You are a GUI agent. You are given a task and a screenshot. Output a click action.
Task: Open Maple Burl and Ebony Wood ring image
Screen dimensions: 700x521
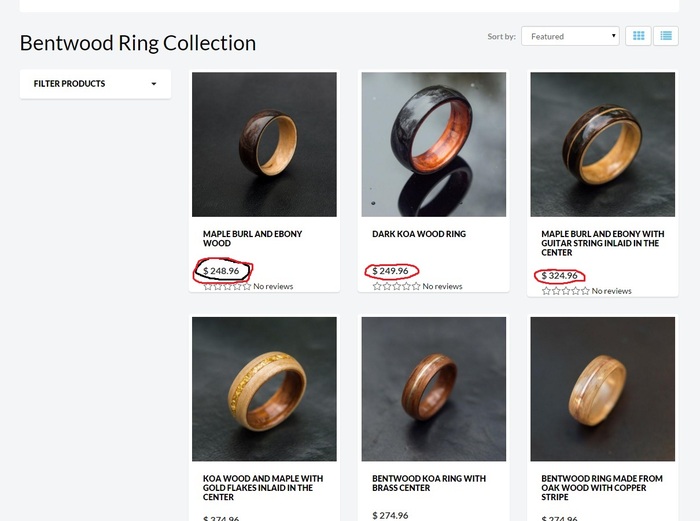tap(264, 144)
